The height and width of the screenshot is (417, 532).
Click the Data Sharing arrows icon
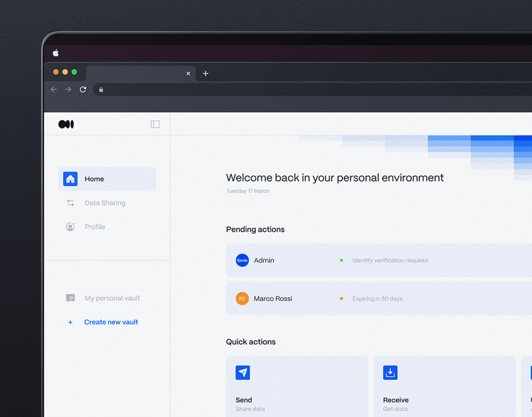(70, 203)
